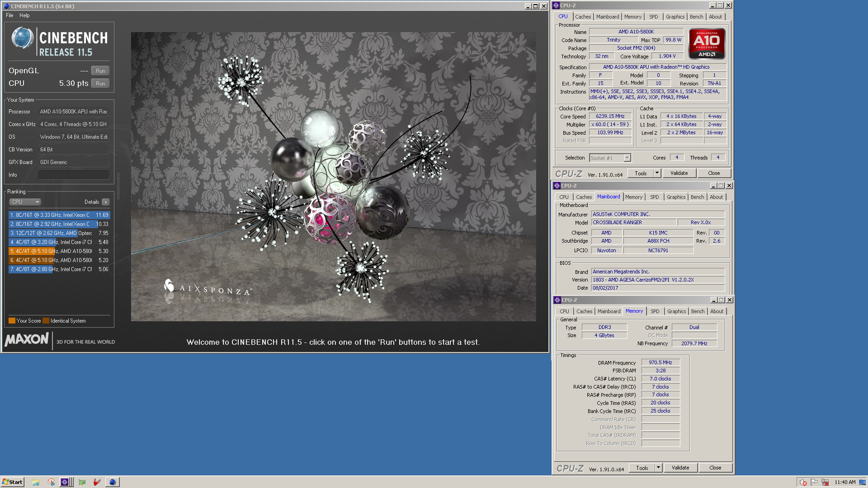The height and width of the screenshot is (488, 868).
Task: Switch to Bench tab in top CPU-Z window
Action: (x=696, y=17)
